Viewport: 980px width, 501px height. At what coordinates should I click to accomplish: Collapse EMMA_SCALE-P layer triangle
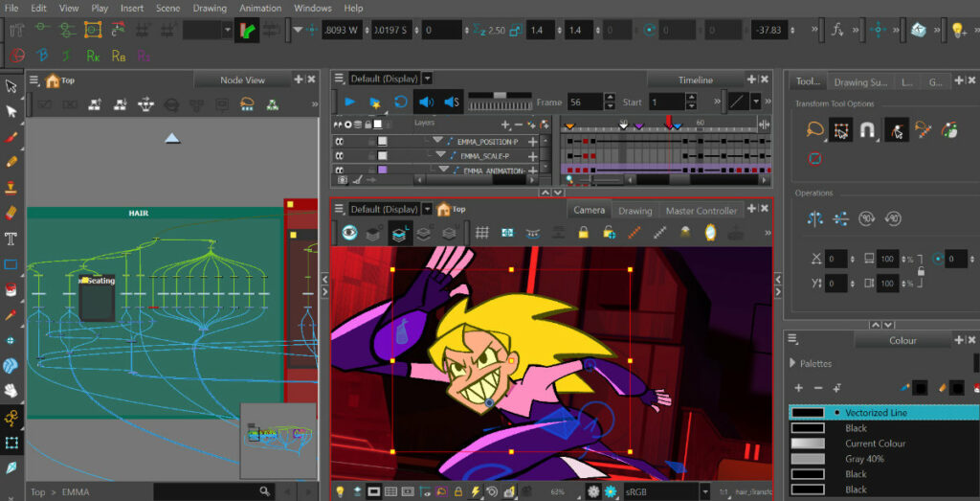440,155
